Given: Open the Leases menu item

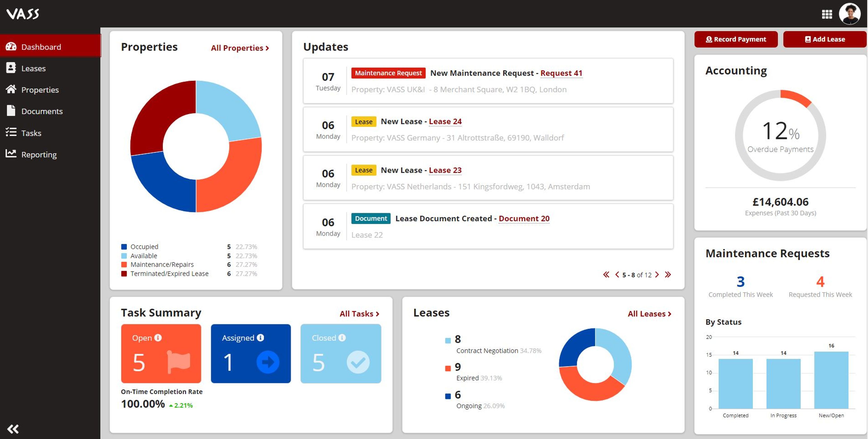Looking at the screenshot, I should 50,68.
